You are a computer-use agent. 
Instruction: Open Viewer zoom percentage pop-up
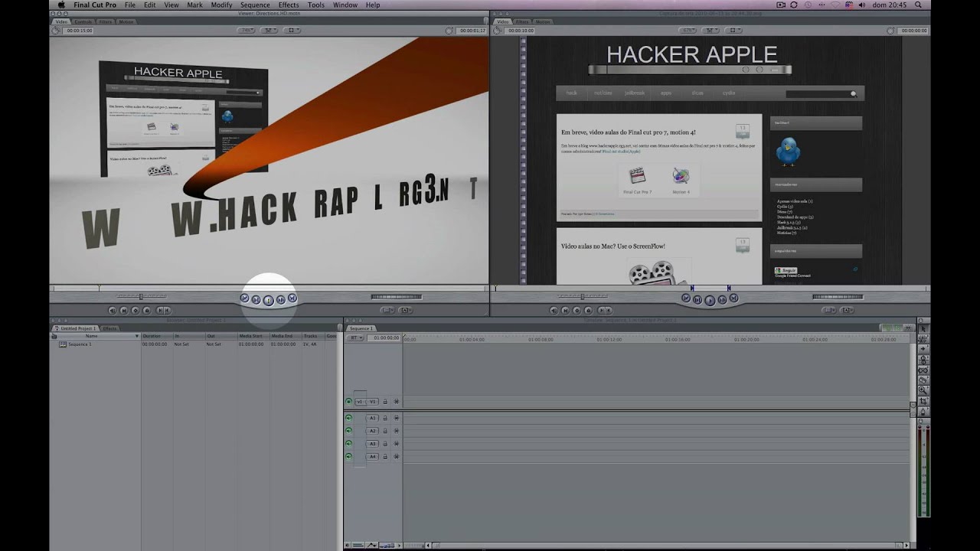pos(246,31)
